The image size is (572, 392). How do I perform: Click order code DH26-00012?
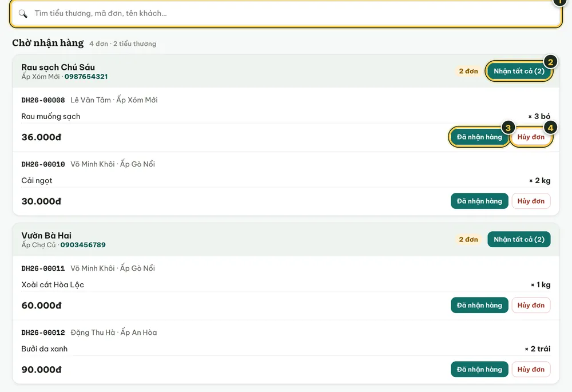click(43, 332)
